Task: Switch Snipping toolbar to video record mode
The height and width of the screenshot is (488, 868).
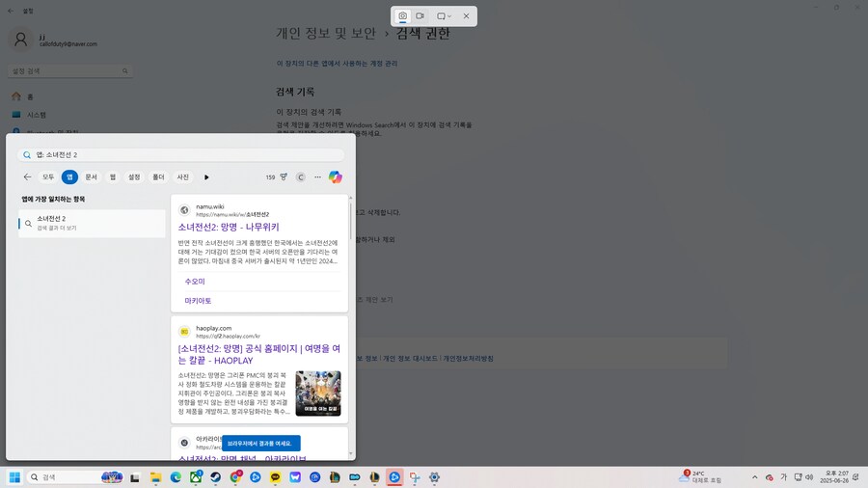Action: [420, 16]
